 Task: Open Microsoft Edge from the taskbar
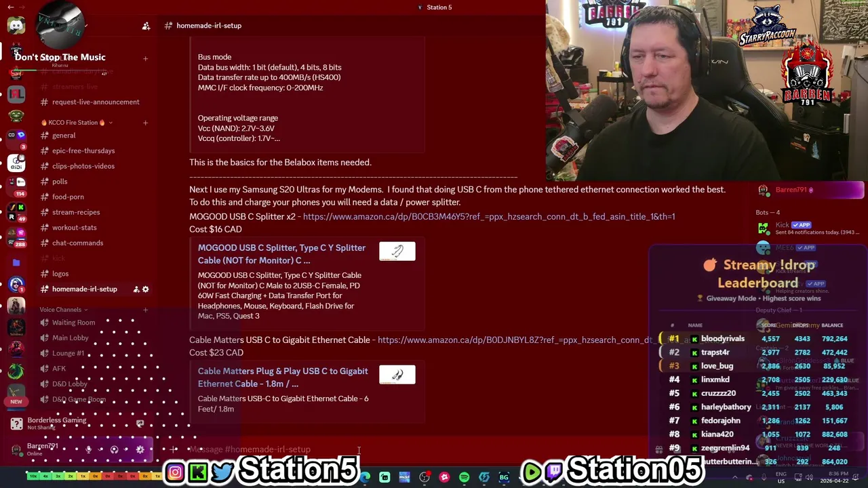[365, 478]
